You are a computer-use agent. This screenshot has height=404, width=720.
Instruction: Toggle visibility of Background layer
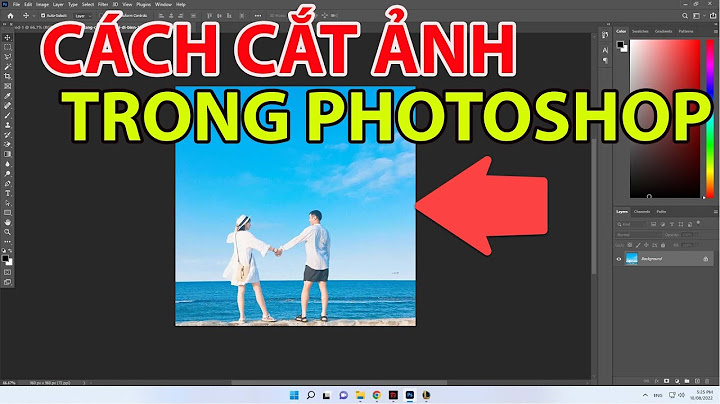tap(619, 259)
